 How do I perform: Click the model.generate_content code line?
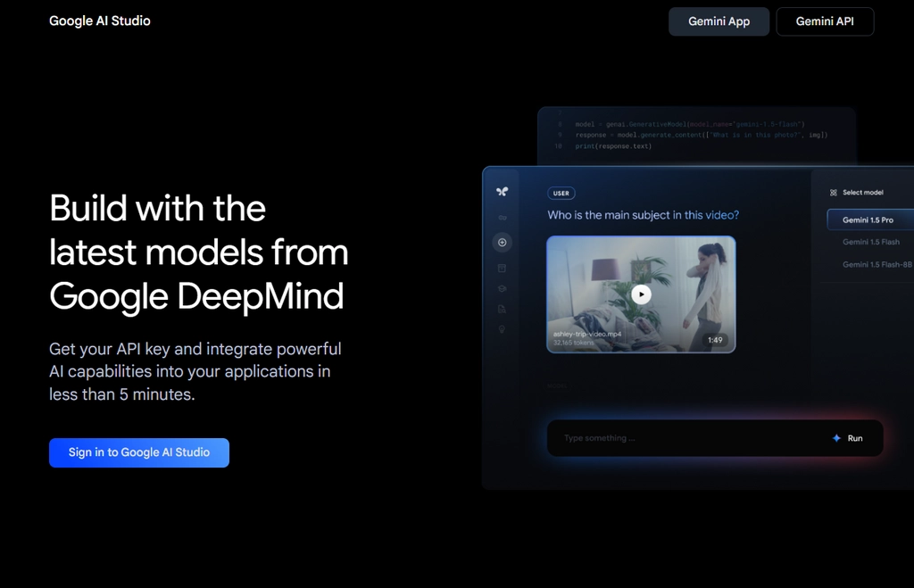pos(702,136)
